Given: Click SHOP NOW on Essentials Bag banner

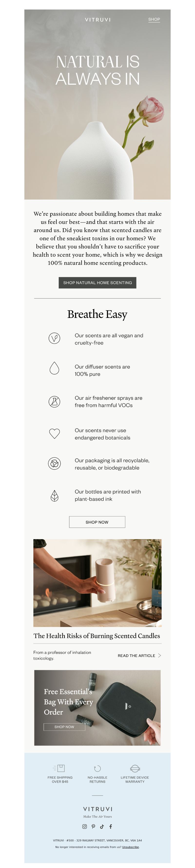Looking at the screenshot, I should pos(64,727).
